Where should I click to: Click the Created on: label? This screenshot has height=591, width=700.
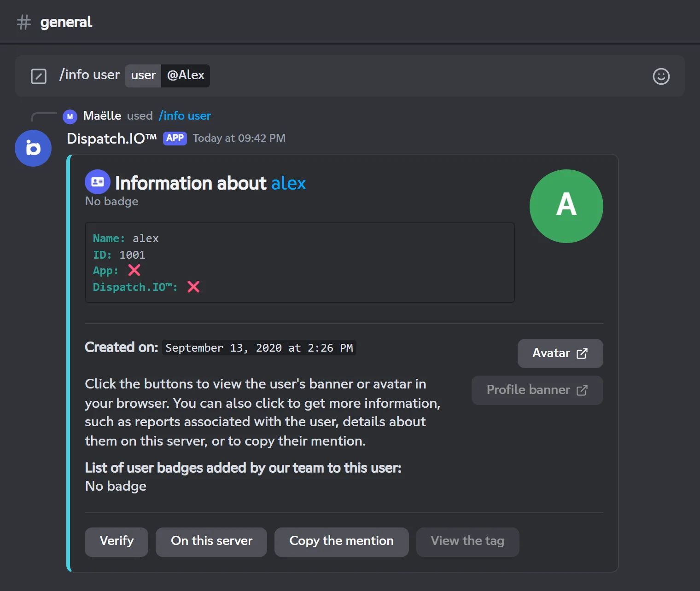click(x=122, y=347)
